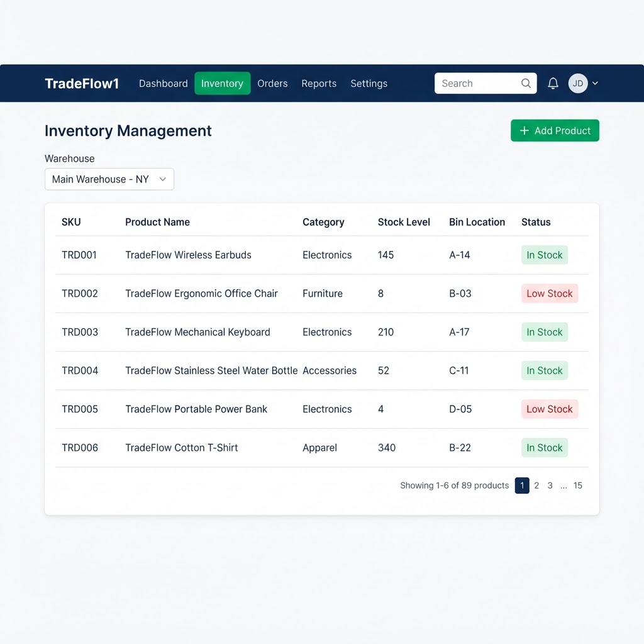Jump to last page 15
The image size is (644, 644).
578,486
